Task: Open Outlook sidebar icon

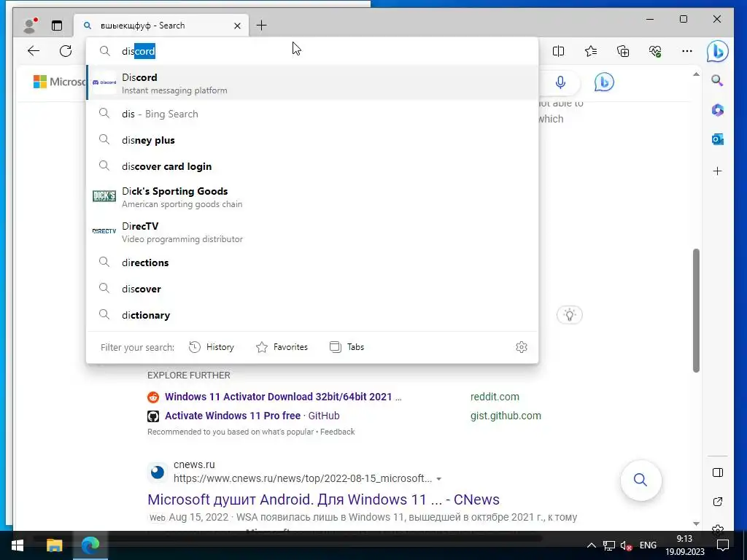Action: 718,139
